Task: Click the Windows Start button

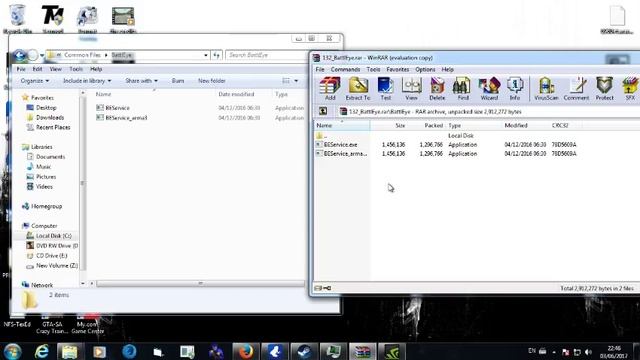Action: pos(12,351)
